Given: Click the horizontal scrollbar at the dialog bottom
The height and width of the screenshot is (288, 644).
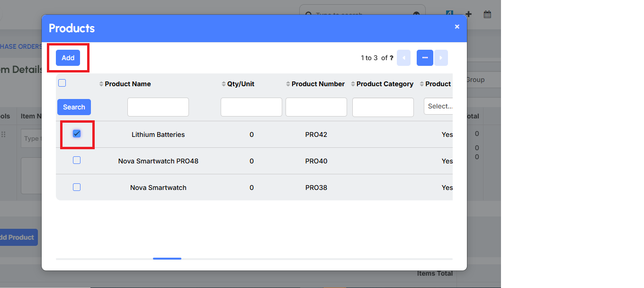Looking at the screenshot, I should (167, 258).
